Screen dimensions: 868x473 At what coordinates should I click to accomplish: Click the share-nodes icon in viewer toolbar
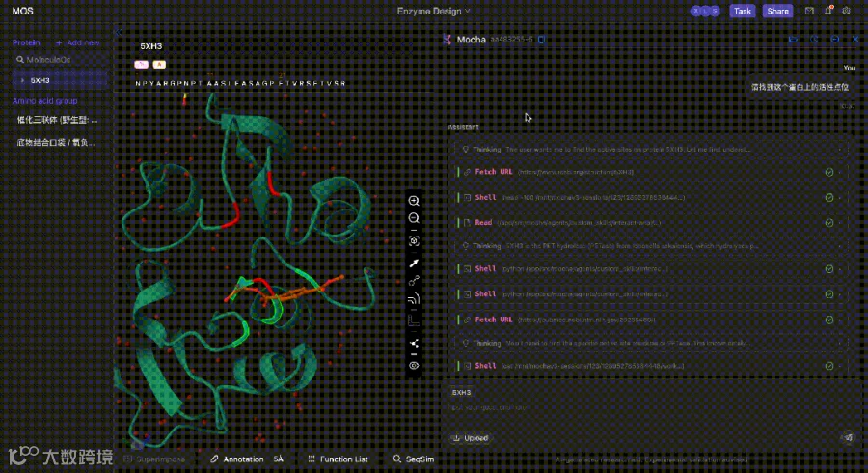(x=414, y=344)
